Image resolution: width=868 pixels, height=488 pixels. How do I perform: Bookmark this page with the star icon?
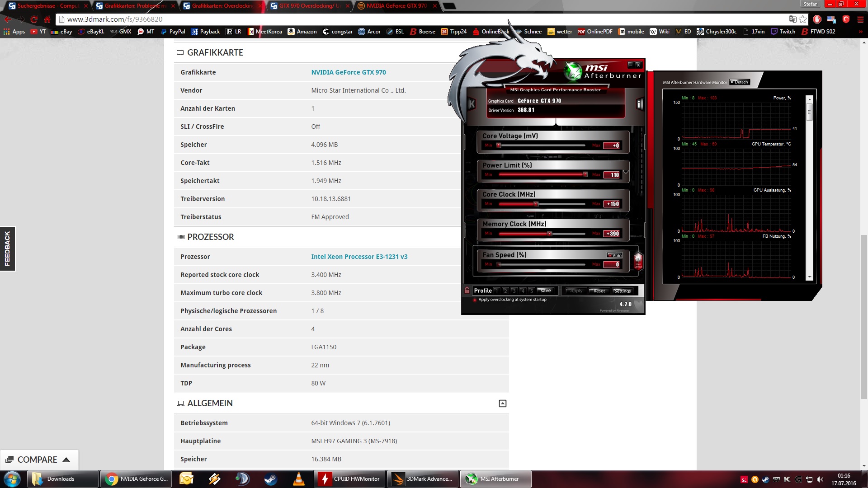pos(803,19)
